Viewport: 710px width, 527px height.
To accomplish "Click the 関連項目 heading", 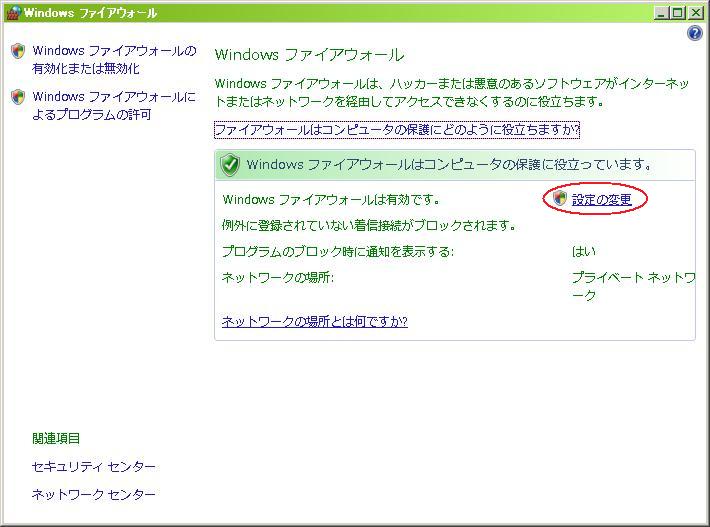I will 56,438.
